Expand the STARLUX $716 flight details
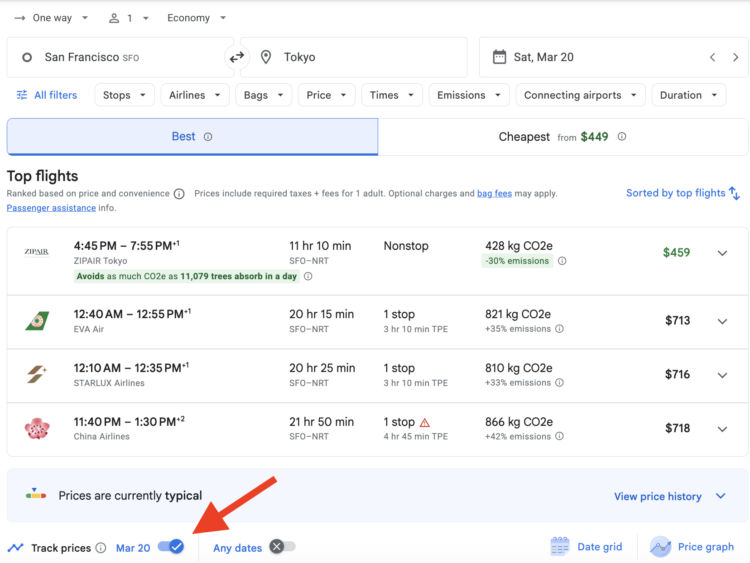The width and height of the screenshot is (750, 563). (722, 375)
